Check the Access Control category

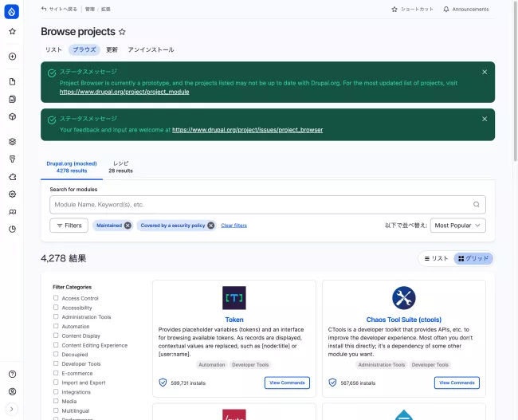pos(56,298)
